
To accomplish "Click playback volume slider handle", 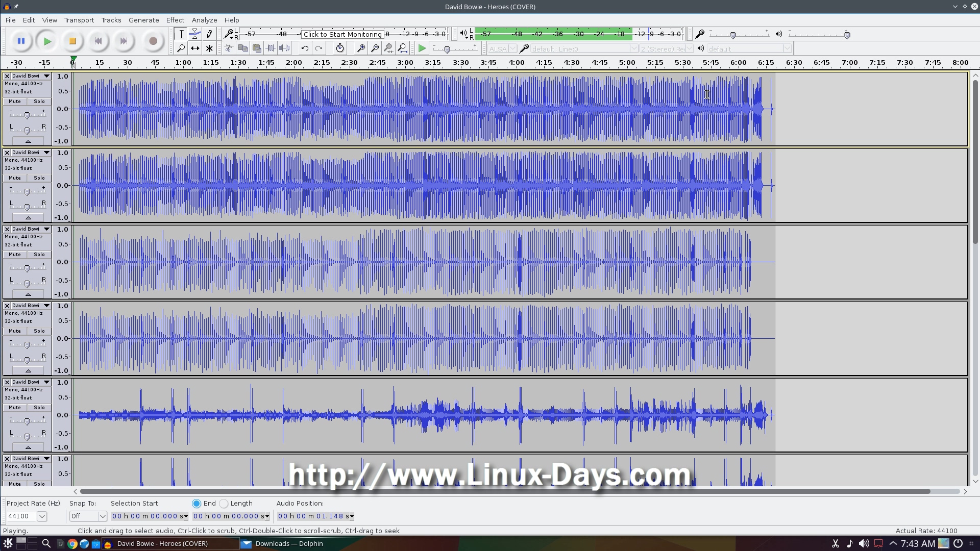I will click(847, 35).
